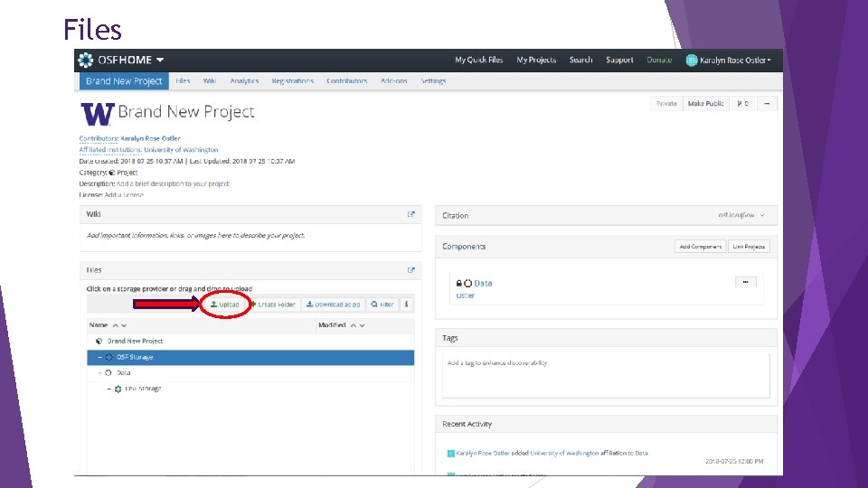Expand the Citation dropdown chevron

point(762,215)
